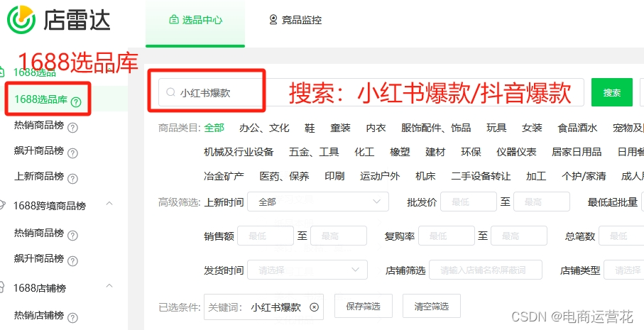Select 全部 product category
The image size is (644, 330).
(214, 128)
